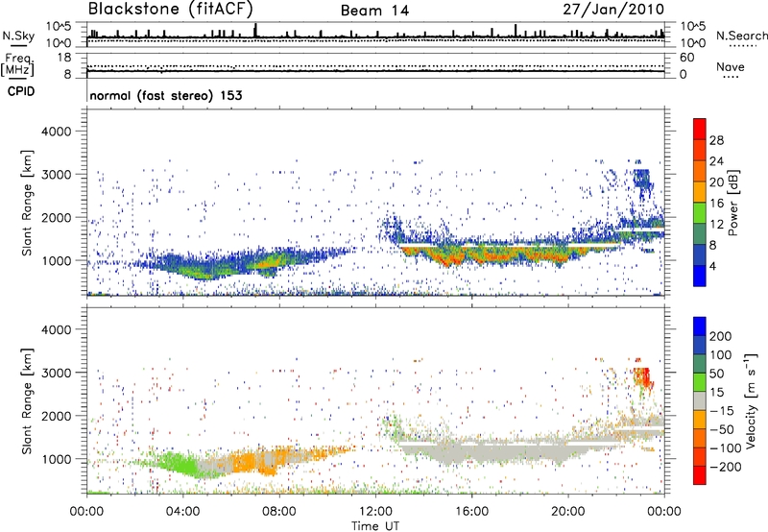Click the 'Velocity [m s-1]' colorbar title
This screenshot has width=768, height=532.
pyautogui.click(x=751, y=400)
